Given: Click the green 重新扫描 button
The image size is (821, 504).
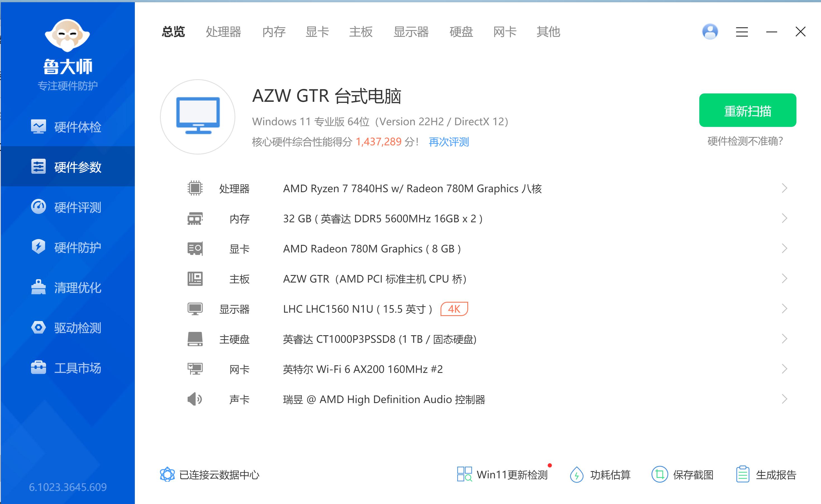Looking at the screenshot, I should click(747, 110).
